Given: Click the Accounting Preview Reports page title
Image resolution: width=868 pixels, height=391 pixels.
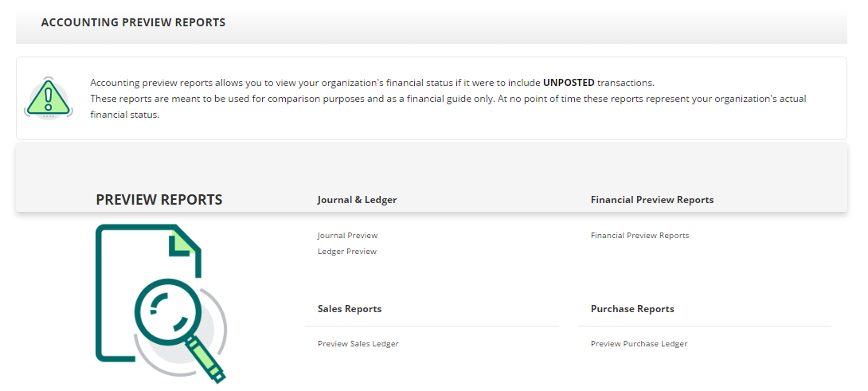Looking at the screenshot, I should (133, 22).
